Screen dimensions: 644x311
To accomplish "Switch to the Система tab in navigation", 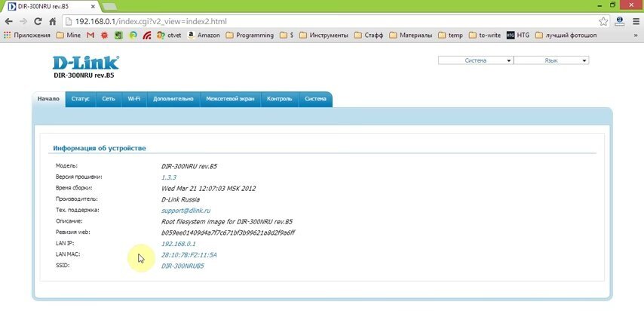I will [315, 99].
